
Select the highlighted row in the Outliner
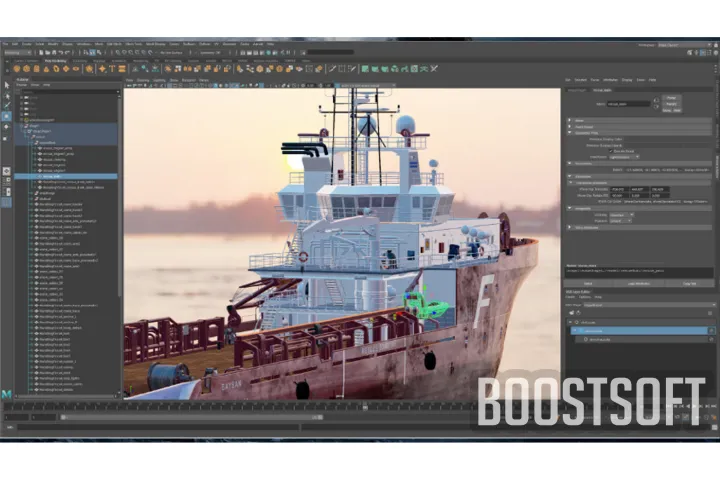click(x=66, y=176)
